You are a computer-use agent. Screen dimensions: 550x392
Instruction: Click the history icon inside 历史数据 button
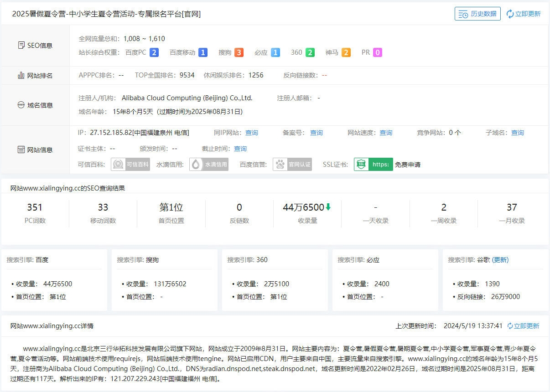click(463, 14)
